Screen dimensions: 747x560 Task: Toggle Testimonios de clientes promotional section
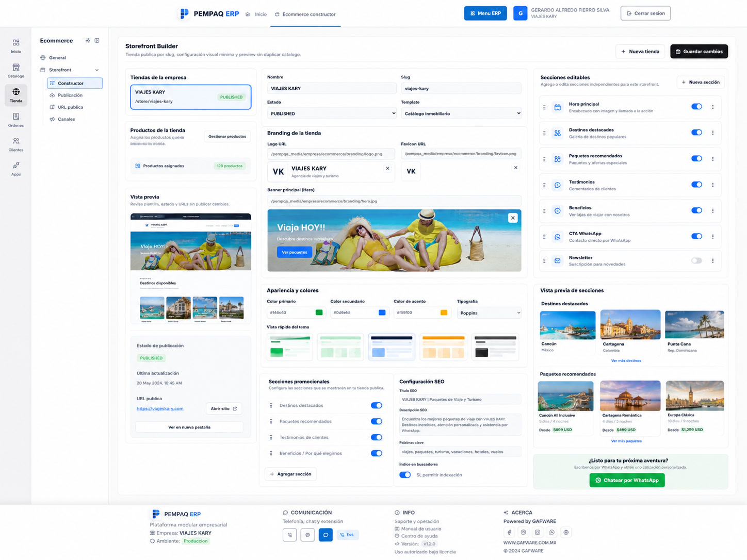point(377,437)
